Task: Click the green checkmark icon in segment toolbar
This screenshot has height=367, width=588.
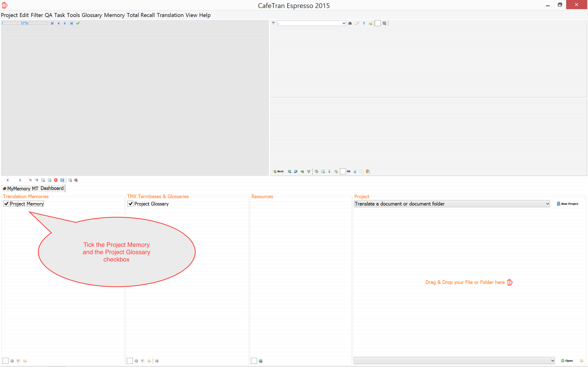Action: tap(78, 23)
